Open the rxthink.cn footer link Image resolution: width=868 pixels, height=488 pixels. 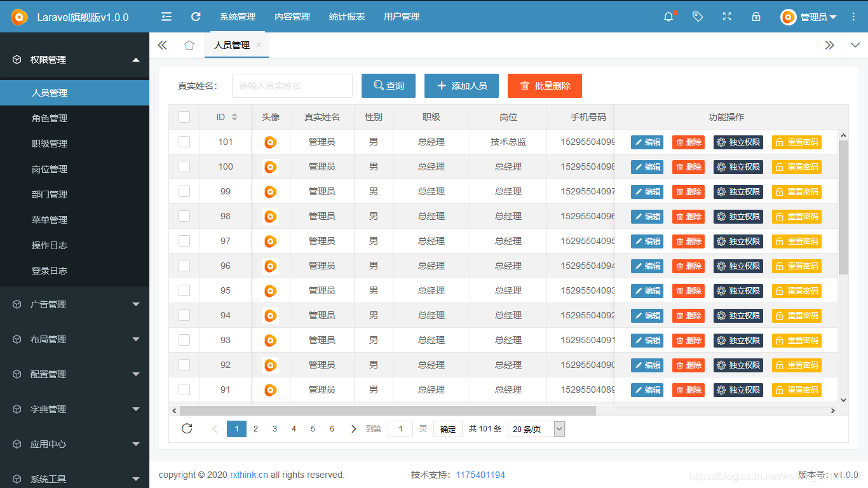coord(249,475)
